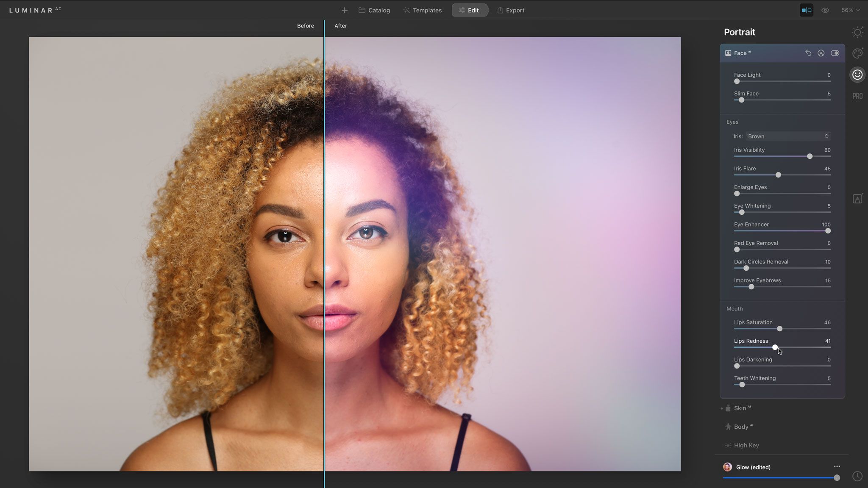The height and width of the screenshot is (488, 868).
Task: Expand the Skin AI tool
Action: [740, 408]
